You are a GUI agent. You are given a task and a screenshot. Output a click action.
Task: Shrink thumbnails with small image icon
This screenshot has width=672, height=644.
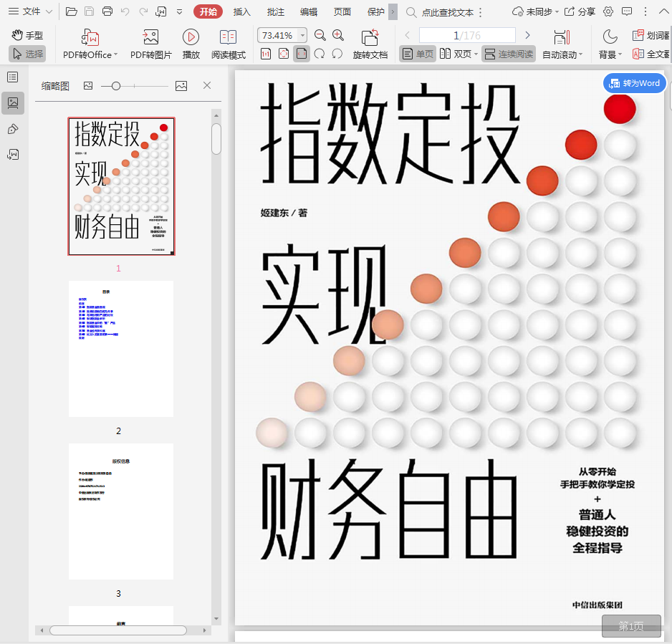pyautogui.click(x=88, y=86)
